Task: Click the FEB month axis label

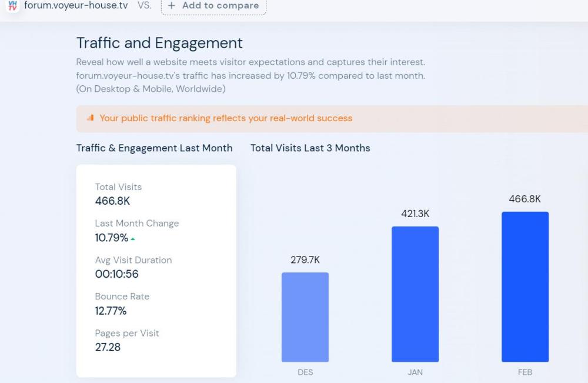Action: 524,372
